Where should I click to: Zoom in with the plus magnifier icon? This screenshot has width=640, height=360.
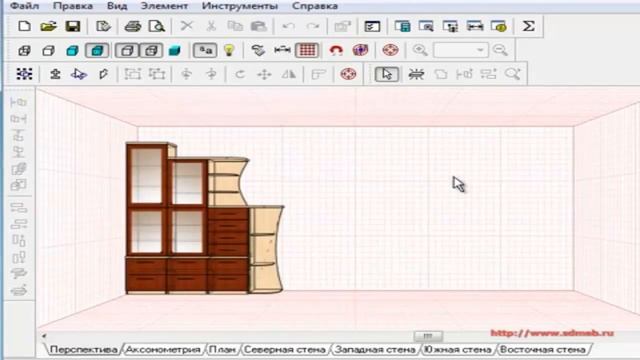tap(420, 51)
